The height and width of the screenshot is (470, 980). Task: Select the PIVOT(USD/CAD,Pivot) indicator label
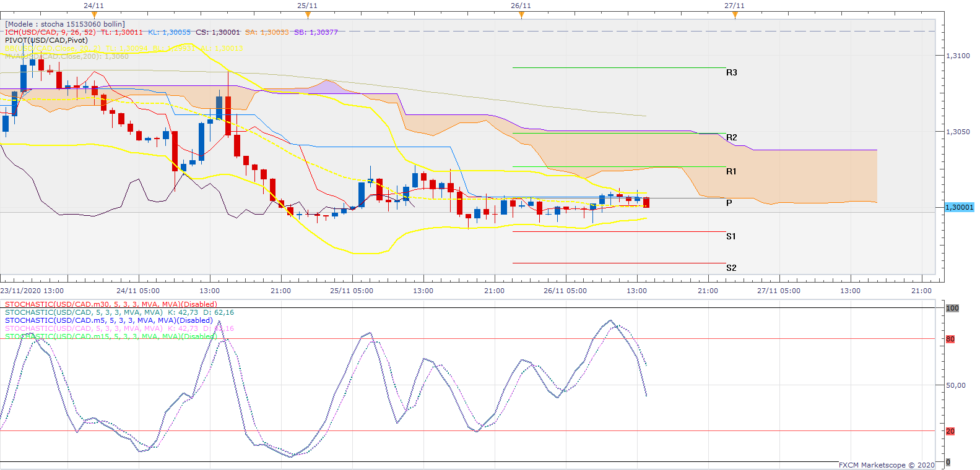pos(46,40)
